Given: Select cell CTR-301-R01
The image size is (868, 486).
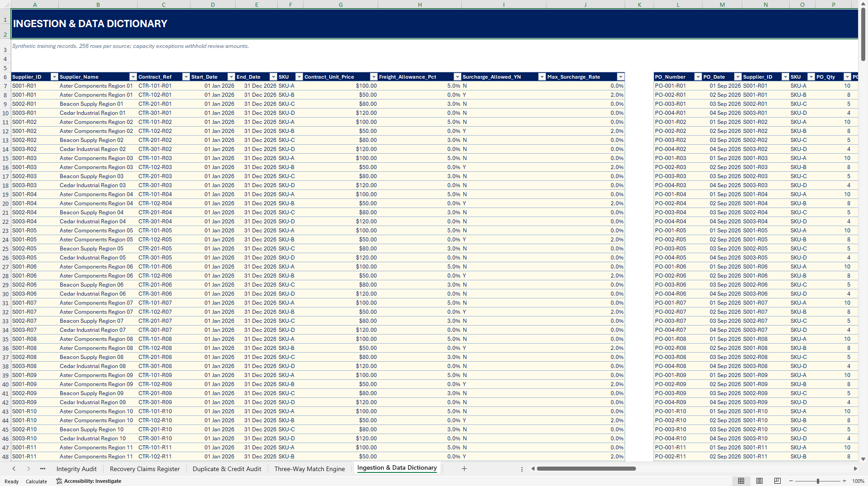Looking at the screenshot, I should [x=164, y=113].
